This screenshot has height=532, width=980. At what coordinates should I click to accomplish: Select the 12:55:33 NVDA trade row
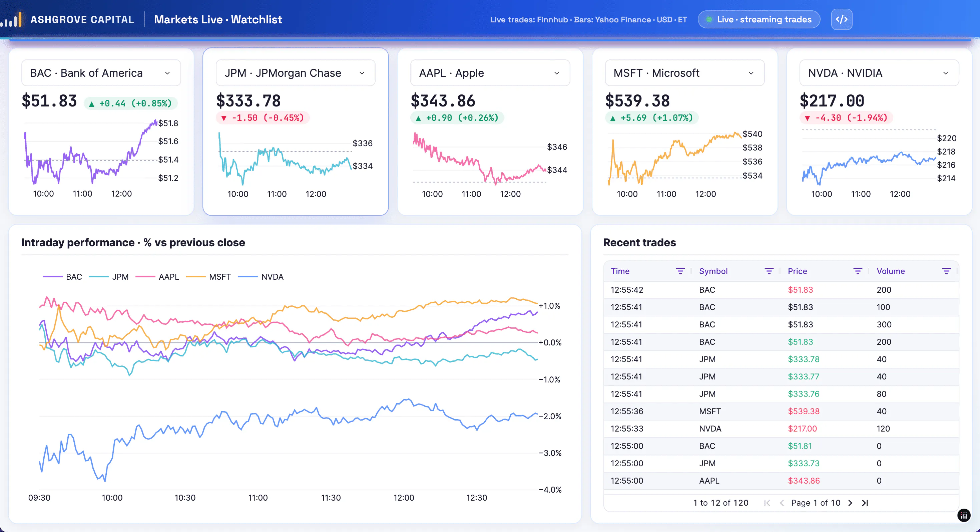781,429
